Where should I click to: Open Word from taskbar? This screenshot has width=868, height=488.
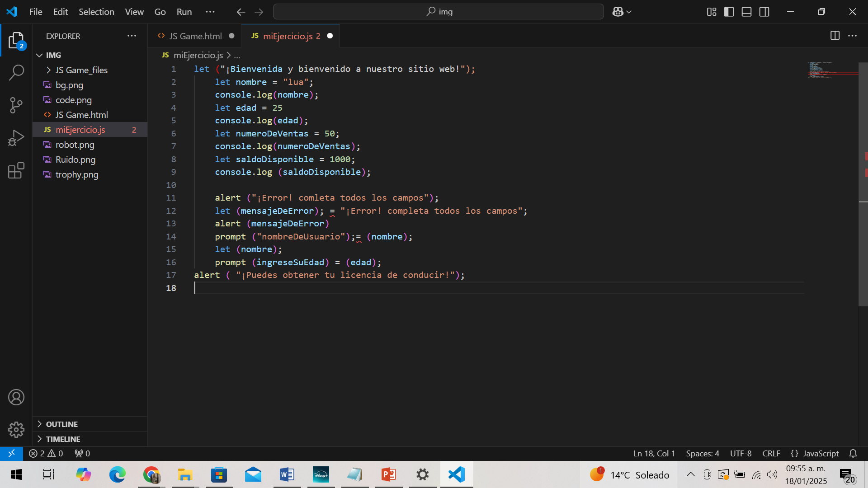pyautogui.click(x=287, y=474)
